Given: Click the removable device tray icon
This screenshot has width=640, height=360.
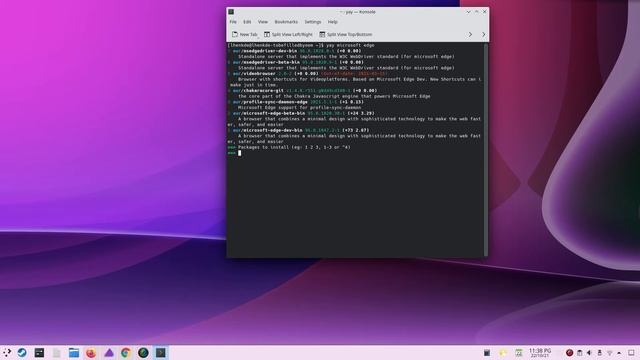Looking at the screenshot, I should click(x=600, y=353).
